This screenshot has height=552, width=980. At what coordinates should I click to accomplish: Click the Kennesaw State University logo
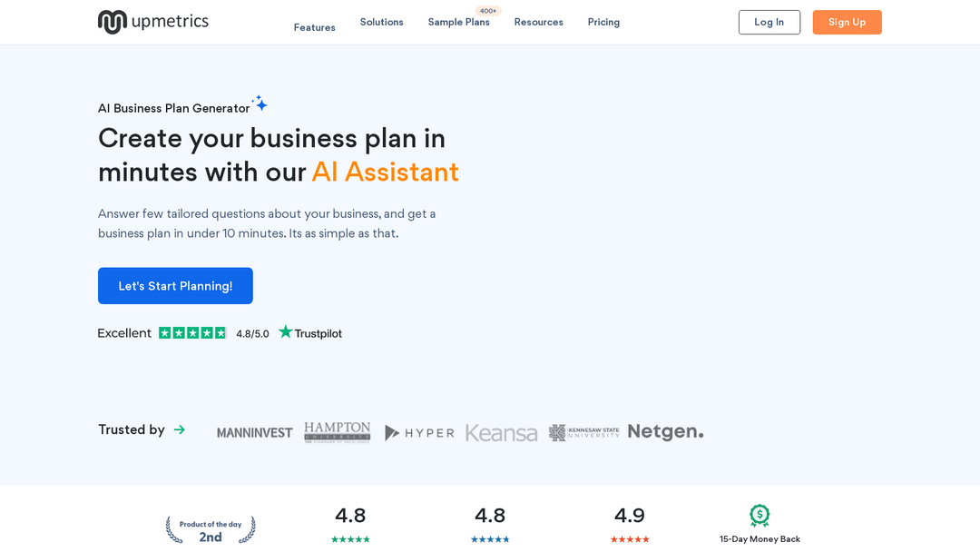pos(583,432)
